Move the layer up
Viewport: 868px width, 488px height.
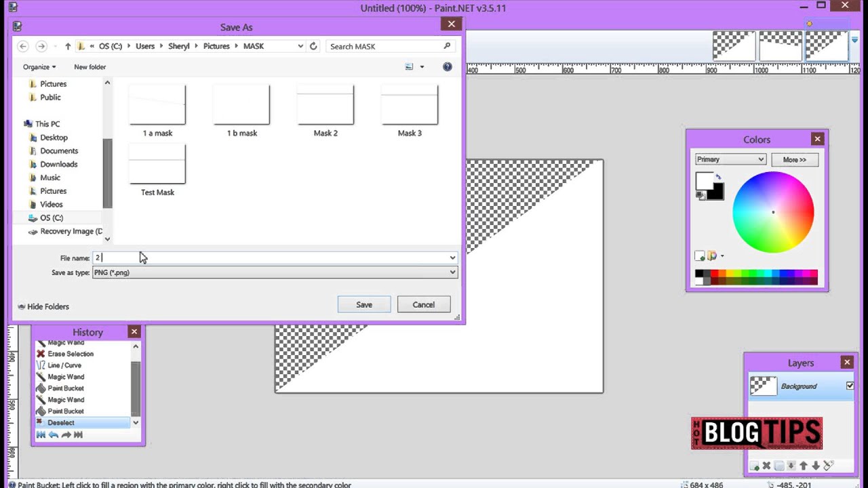[804, 466]
